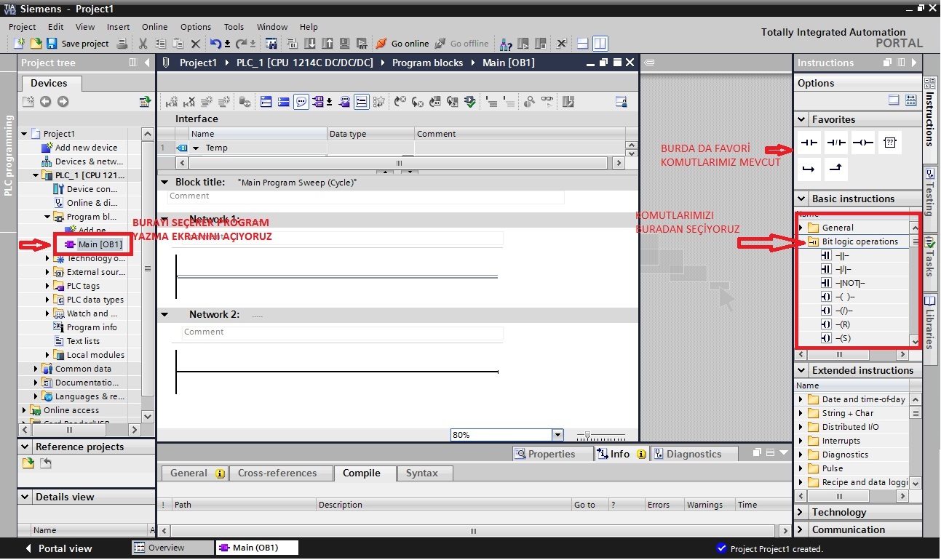Click the Project tree vertical scrollbar down arrow
Screen dimensions: 941x560
tap(148, 417)
